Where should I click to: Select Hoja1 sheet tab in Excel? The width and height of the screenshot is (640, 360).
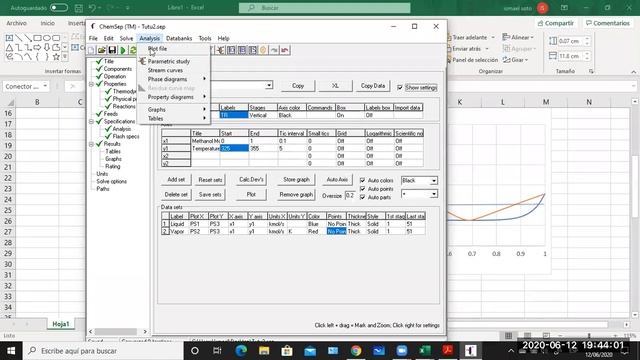point(61,324)
